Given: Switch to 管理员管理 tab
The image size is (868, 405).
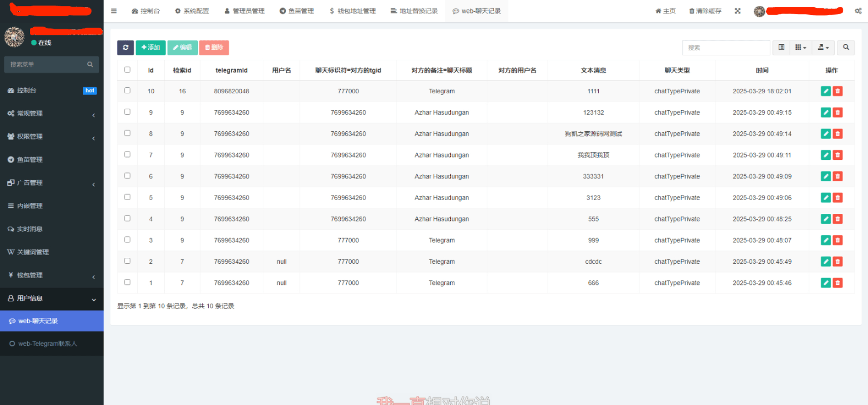Looking at the screenshot, I should pos(245,11).
